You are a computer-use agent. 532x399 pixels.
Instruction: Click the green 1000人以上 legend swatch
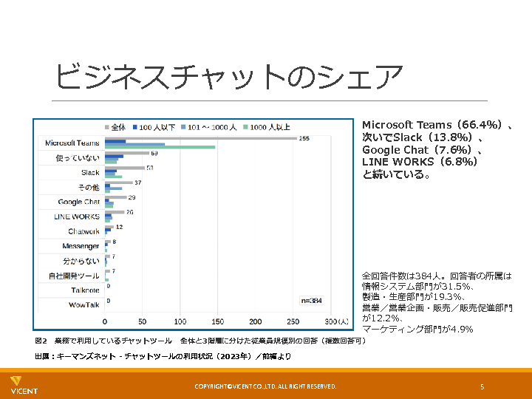coord(245,127)
